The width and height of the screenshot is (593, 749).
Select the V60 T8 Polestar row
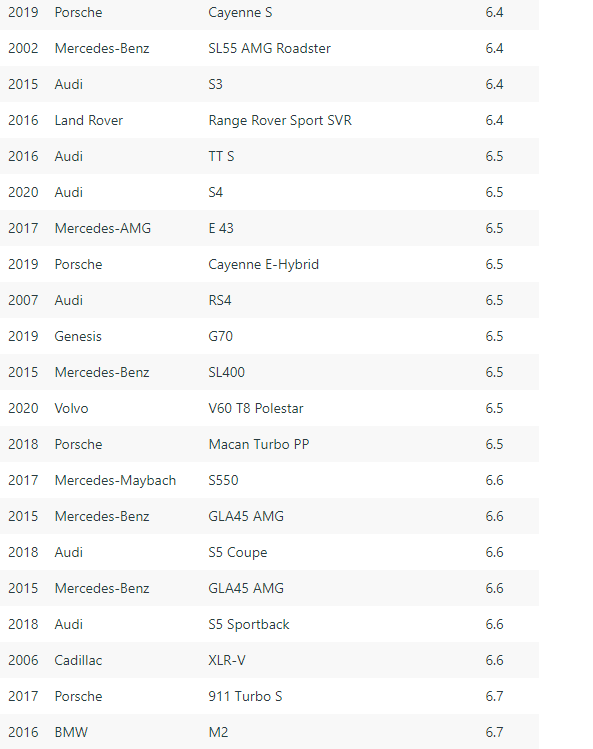(x=270, y=408)
